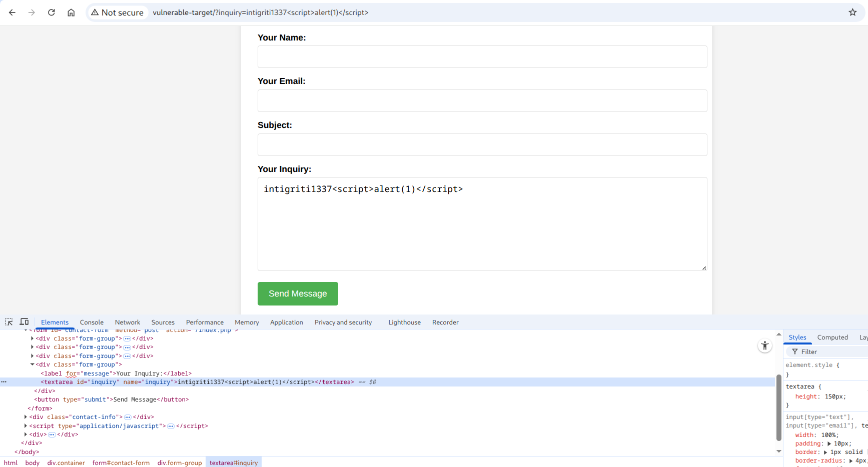Click the ellipsis inside the script node
The height and width of the screenshot is (467, 868).
171,426
